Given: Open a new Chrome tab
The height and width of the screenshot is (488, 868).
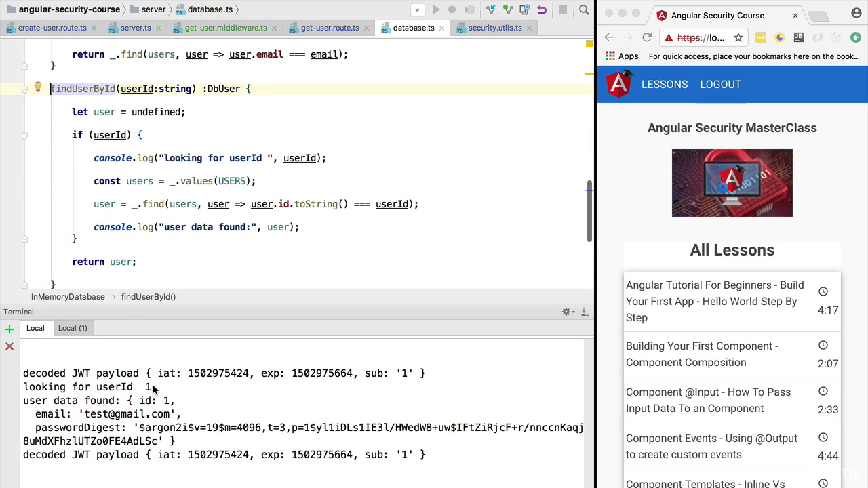Looking at the screenshot, I should (x=818, y=16).
